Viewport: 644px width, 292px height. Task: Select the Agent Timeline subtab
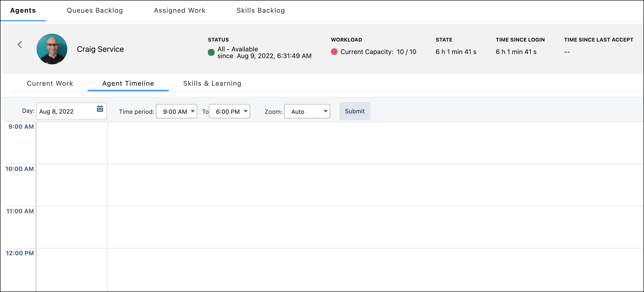point(128,83)
